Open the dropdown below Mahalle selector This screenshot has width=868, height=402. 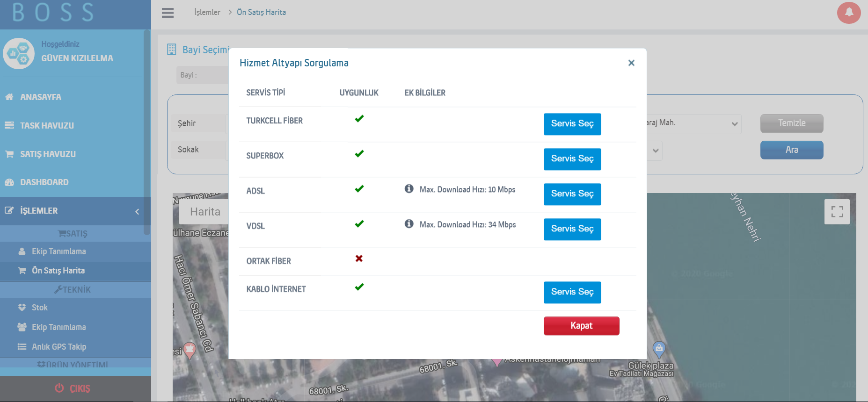coord(655,151)
